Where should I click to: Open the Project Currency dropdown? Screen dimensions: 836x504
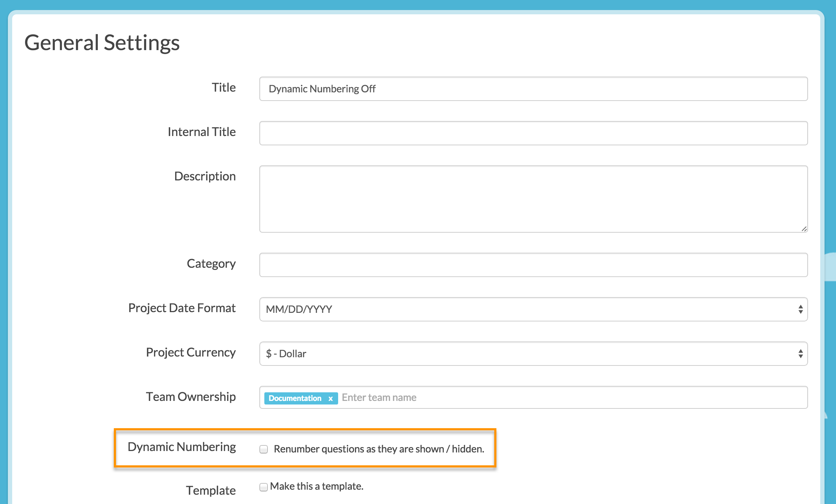(533, 354)
